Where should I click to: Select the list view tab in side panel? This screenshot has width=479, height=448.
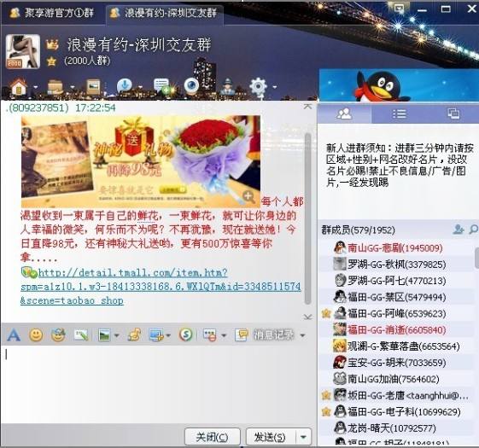[x=399, y=113]
